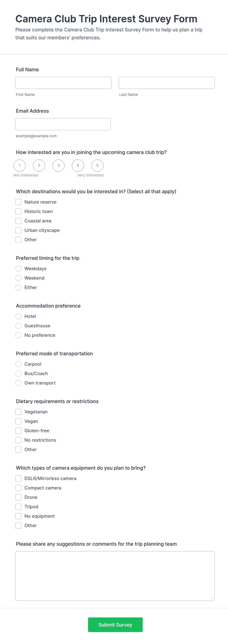Check DSLR/Mirrorless camera equipment
The width and height of the screenshot is (228, 644).
click(18, 478)
